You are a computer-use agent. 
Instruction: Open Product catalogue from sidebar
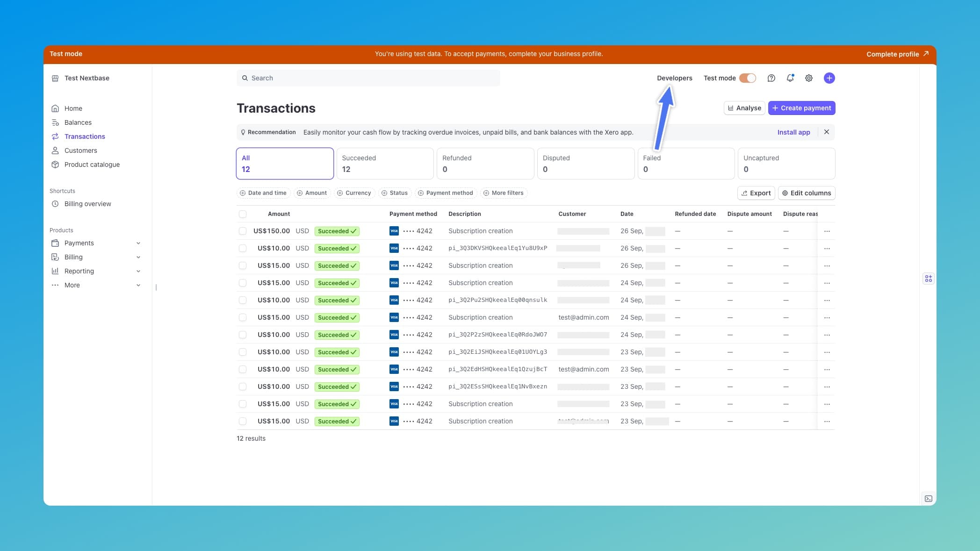tap(92, 164)
